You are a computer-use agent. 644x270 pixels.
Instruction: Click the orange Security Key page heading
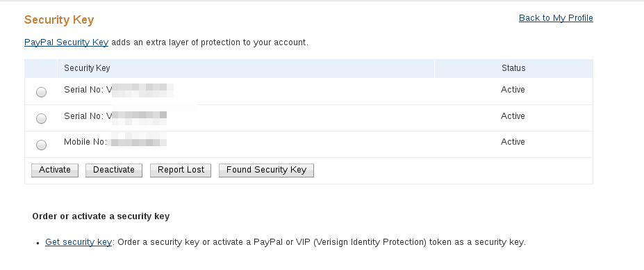pos(59,19)
